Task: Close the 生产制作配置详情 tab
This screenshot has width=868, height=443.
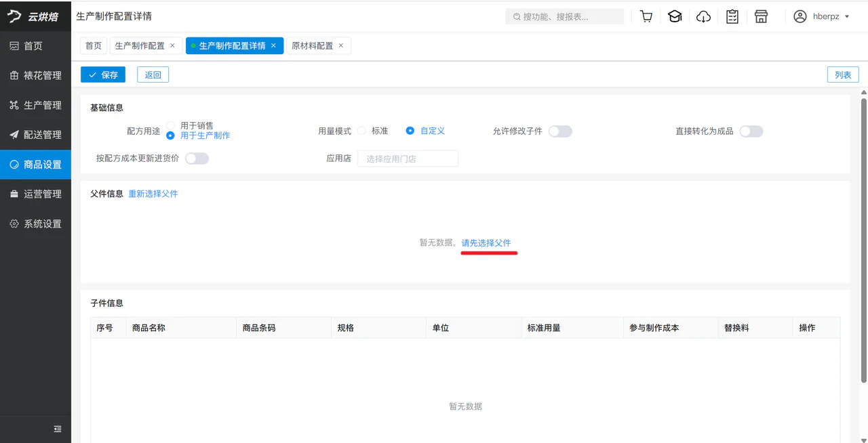Action: click(x=273, y=46)
